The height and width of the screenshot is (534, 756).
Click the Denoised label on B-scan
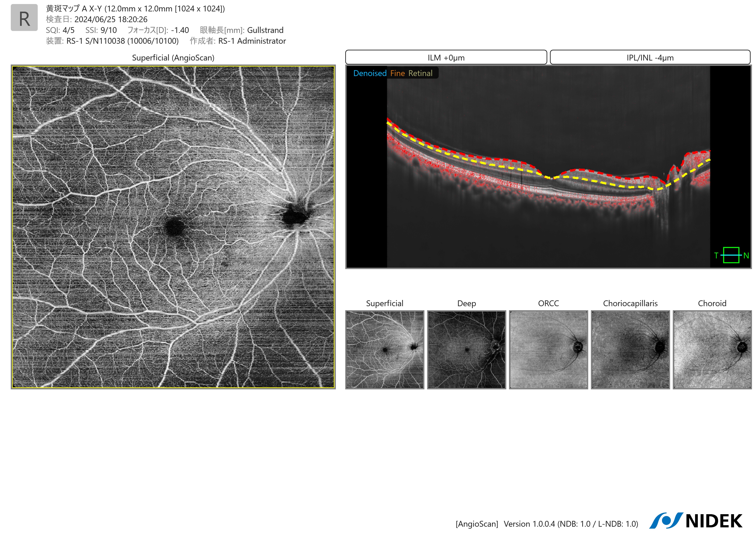click(x=370, y=73)
